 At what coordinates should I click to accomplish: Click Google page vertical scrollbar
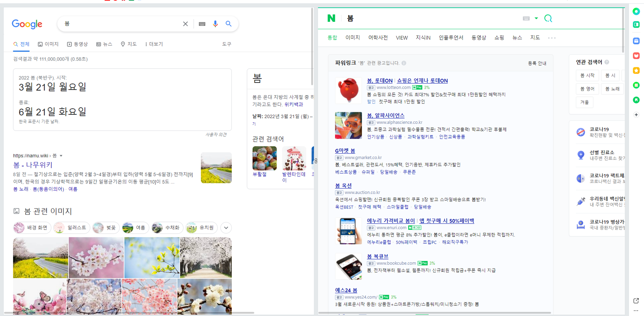pos(312,47)
